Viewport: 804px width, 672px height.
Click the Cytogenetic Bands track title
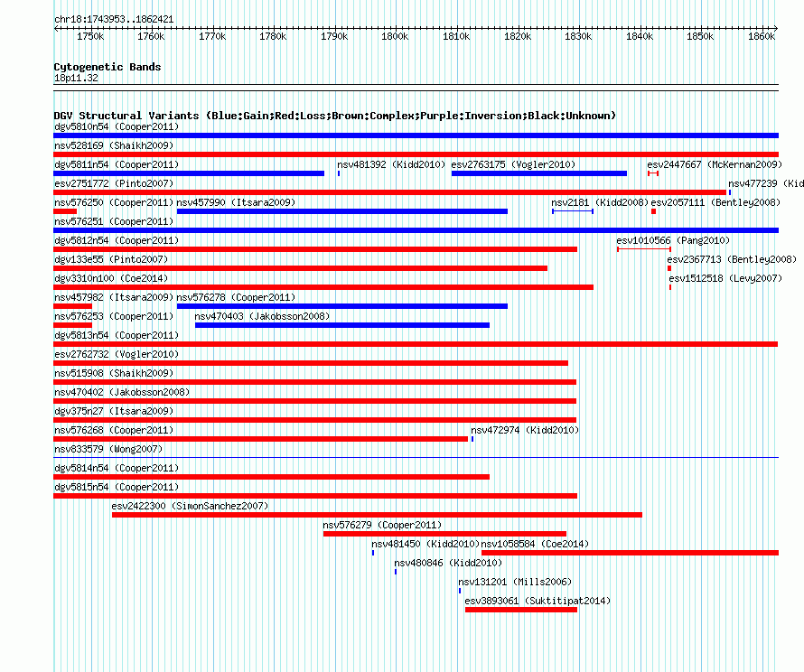point(108,67)
